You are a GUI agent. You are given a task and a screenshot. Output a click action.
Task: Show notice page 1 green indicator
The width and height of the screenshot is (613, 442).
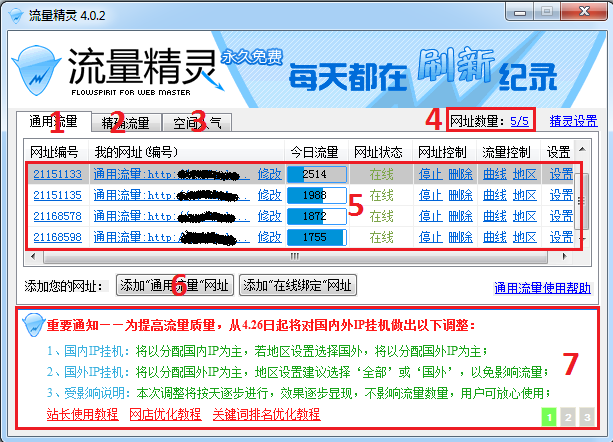point(549,417)
